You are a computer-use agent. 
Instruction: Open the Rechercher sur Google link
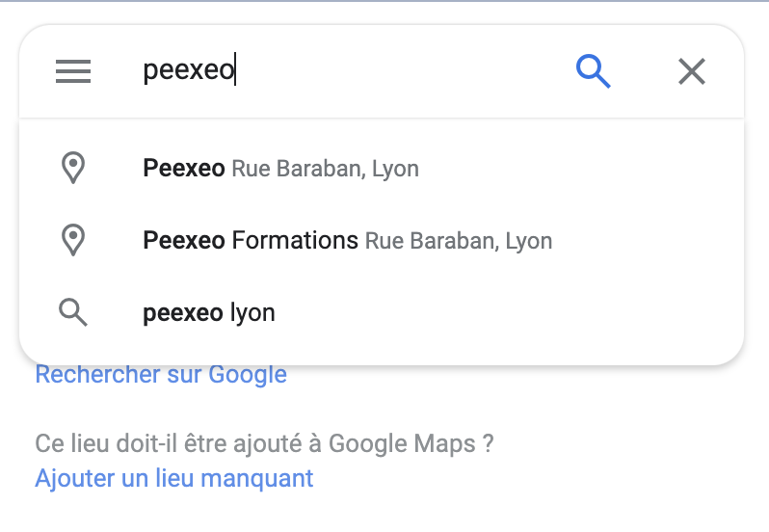(161, 376)
